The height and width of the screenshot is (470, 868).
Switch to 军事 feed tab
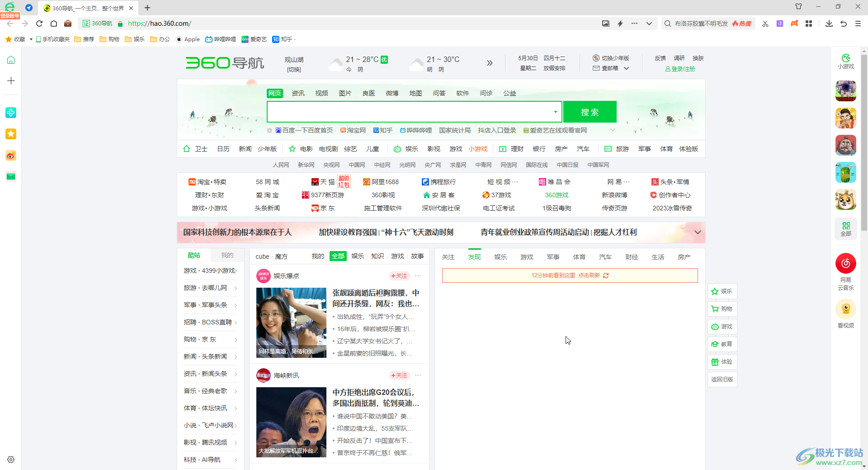pos(553,257)
